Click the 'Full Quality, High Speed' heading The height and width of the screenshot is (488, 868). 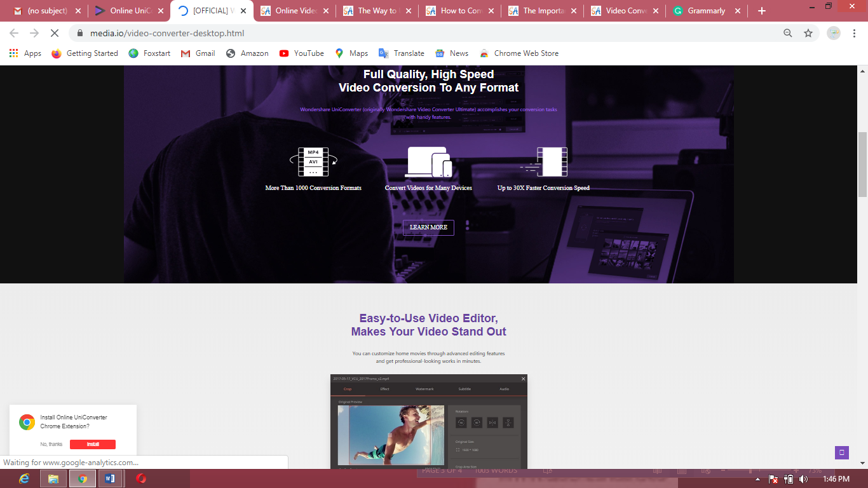pyautogui.click(x=428, y=74)
